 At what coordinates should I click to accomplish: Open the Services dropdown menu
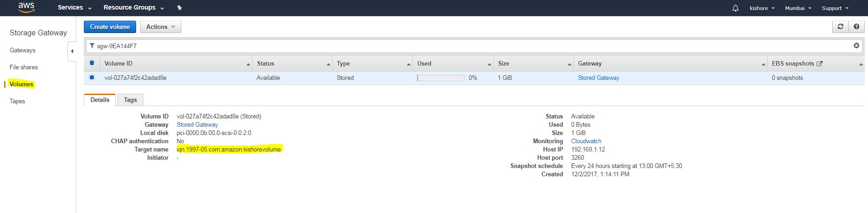(75, 8)
